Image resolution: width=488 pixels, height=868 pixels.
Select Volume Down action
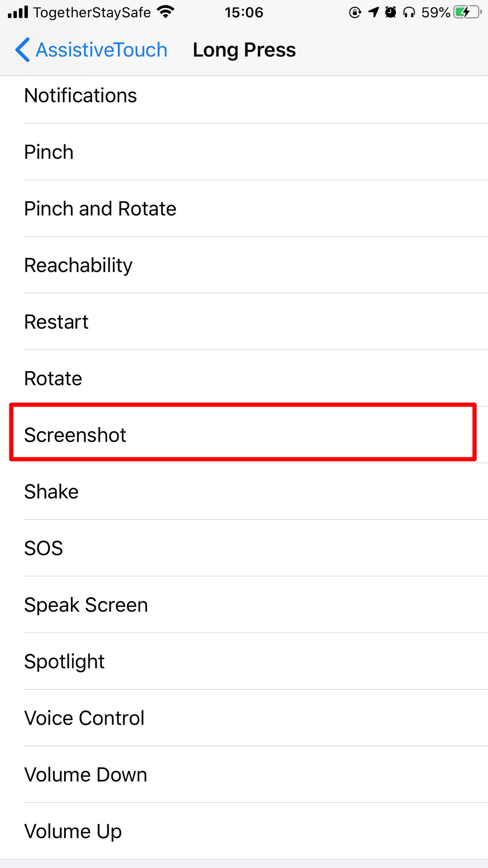(x=243, y=775)
